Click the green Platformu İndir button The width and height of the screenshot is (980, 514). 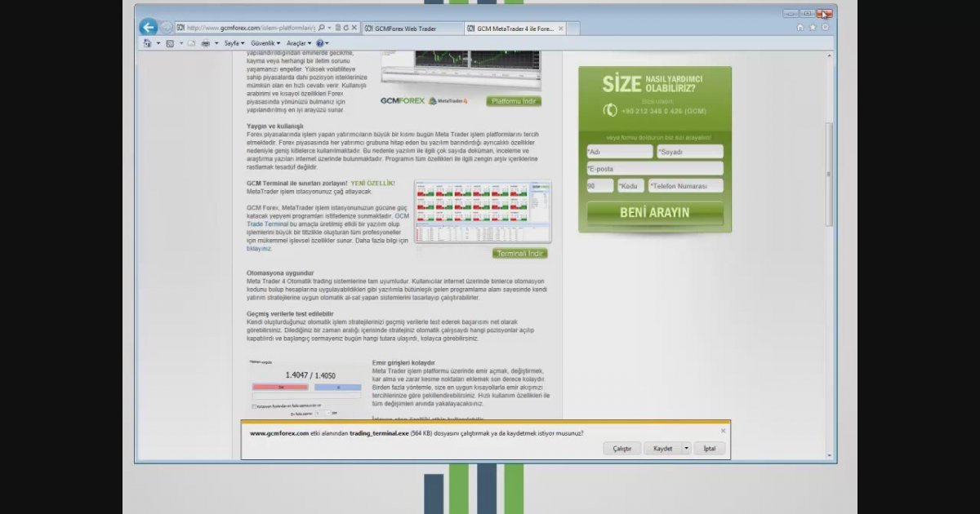pyautogui.click(x=514, y=101)
